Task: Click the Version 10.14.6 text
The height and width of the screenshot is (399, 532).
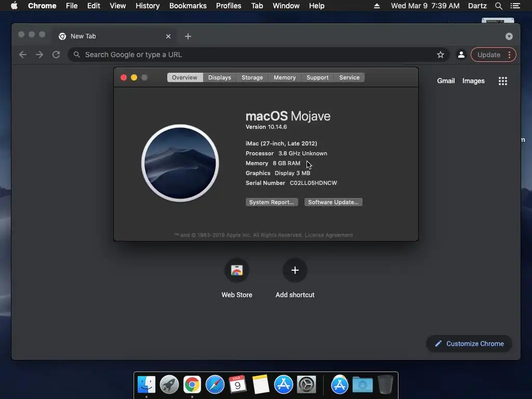Action: (266, 127)
